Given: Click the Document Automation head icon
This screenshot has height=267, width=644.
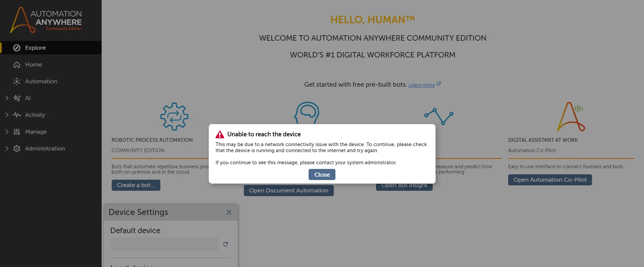Looking at the screenshot, I should [307, 113].
